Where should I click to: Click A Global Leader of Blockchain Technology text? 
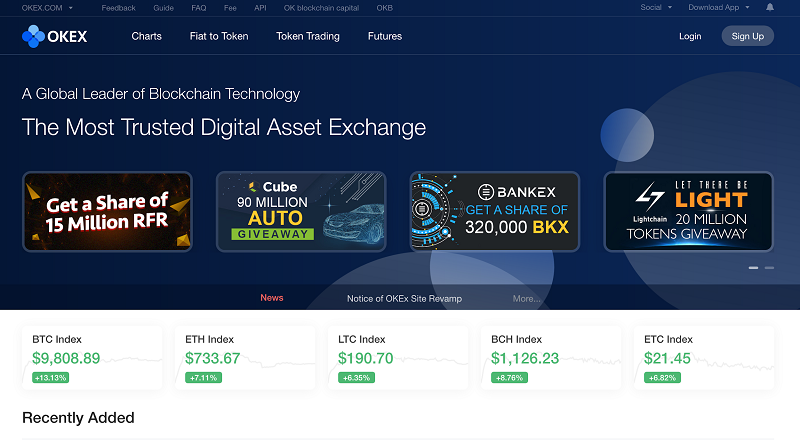pos(161,94)
